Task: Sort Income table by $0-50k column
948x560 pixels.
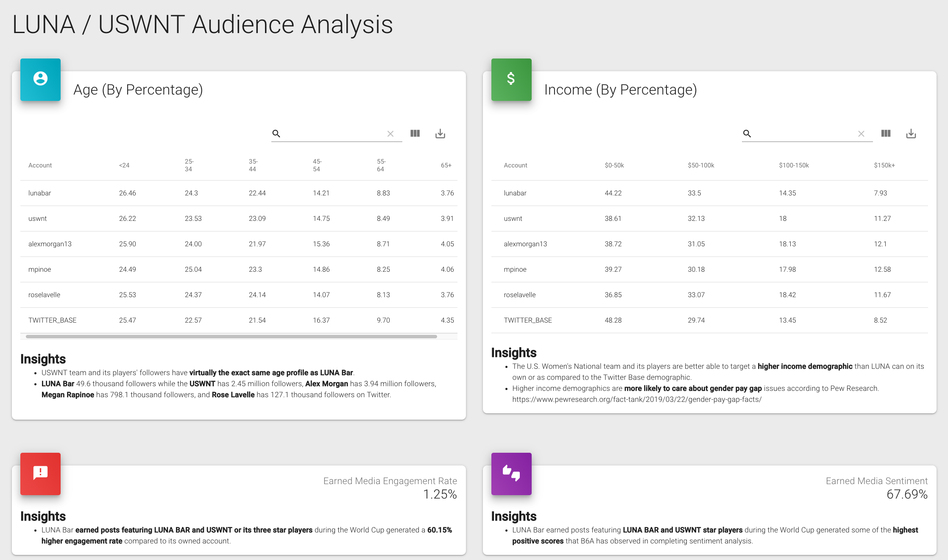Action: pos(614,165)
